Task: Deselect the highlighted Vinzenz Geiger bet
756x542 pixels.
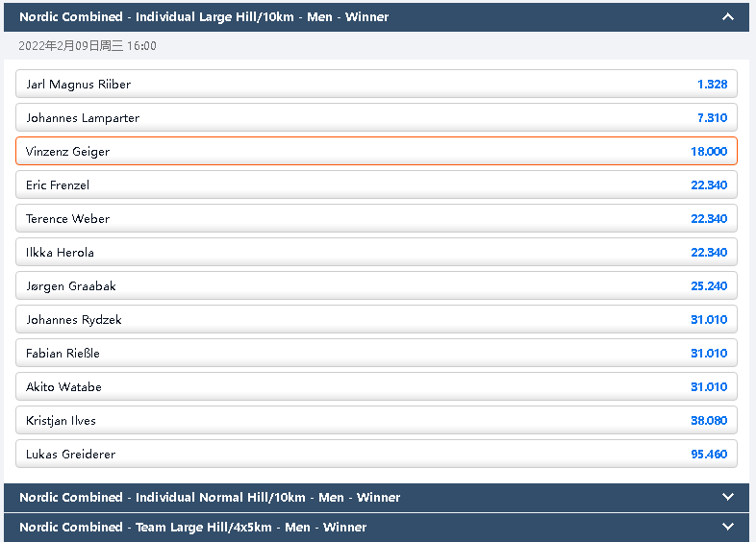Action: coord(376,152)
